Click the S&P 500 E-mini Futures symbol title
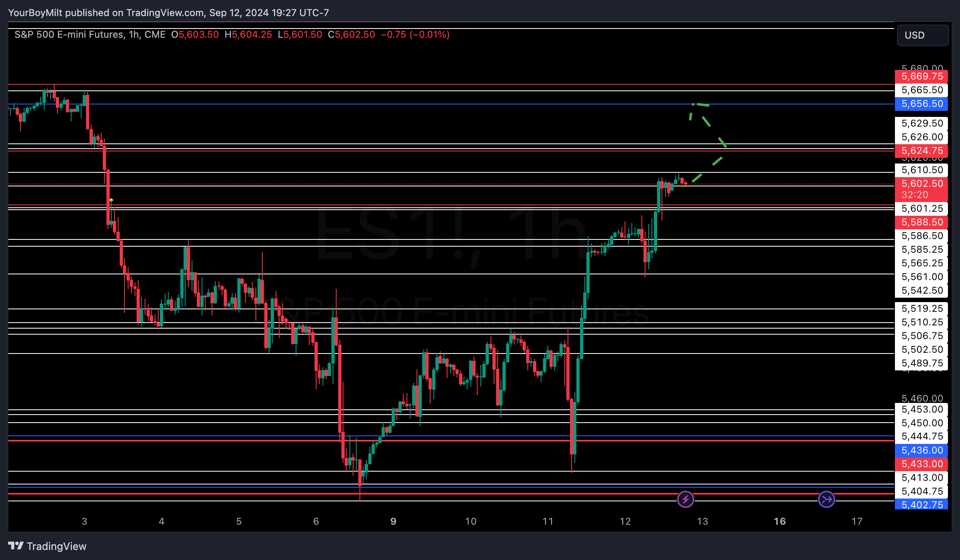The width and height of the screenshot is (960, 560). pyautogui.click(x=69, y=35)
